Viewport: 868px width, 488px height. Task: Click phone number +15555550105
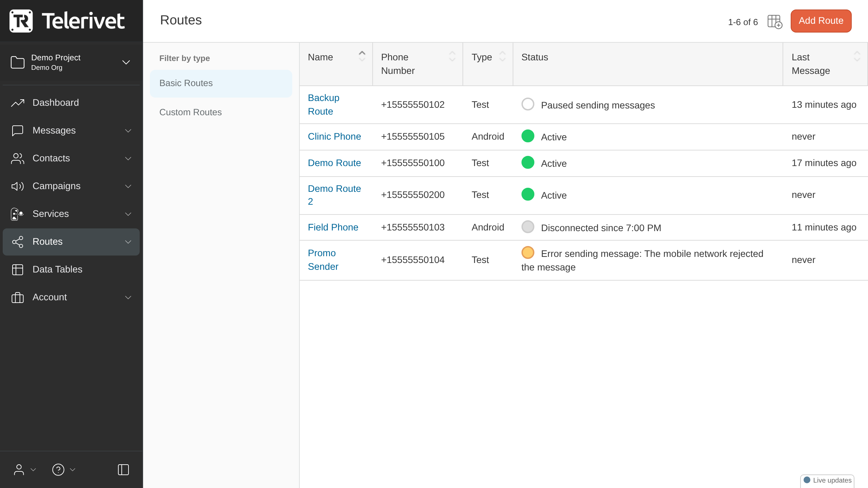point(413,137)
